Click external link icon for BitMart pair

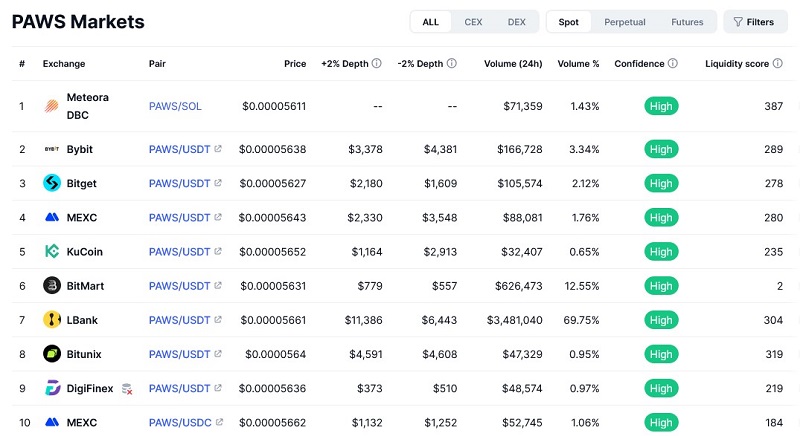218,286
